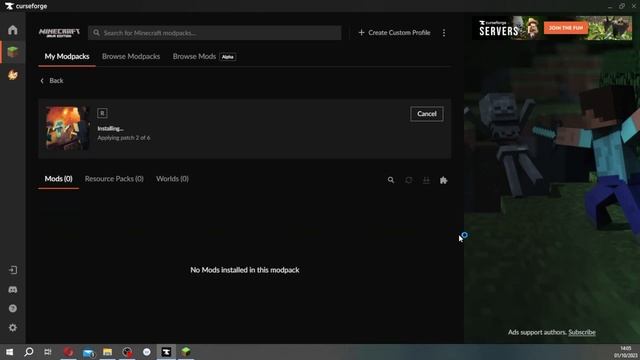Open Task View on taskbar
The height and width of the screenshot is (360, 640).
tap(48, 352)
